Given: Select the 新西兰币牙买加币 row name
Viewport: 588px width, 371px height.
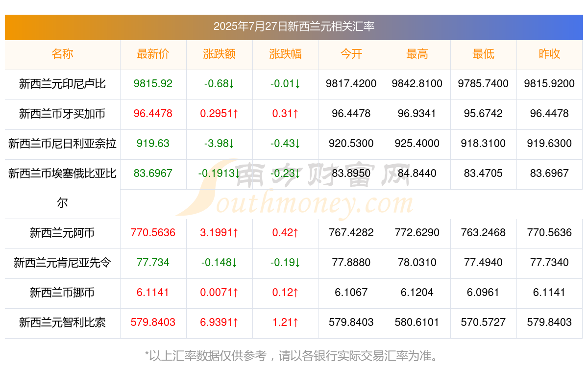Looking at the screenshot, I should click(x=62, y=114).
